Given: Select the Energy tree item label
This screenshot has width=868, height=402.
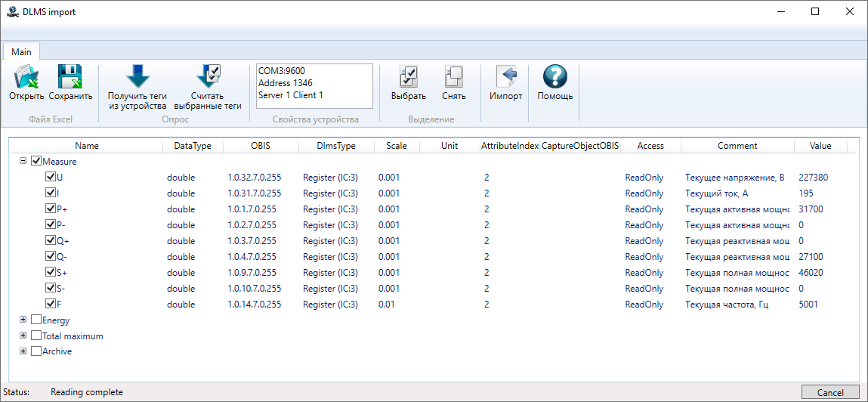Looking at the screenshot, I should 56,320.
